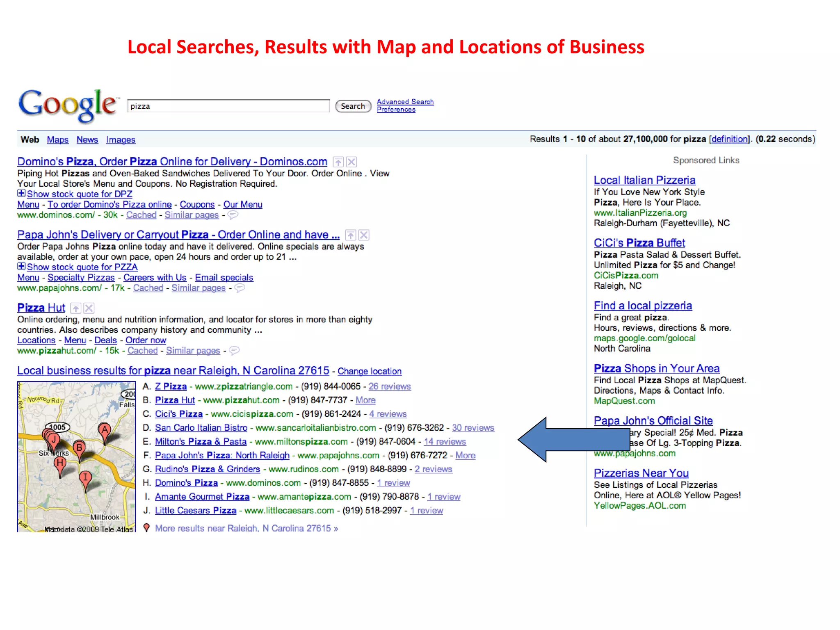Screen dimensions: 840x630
Task: Switch to the Images tab
Action: coord(121,139)
